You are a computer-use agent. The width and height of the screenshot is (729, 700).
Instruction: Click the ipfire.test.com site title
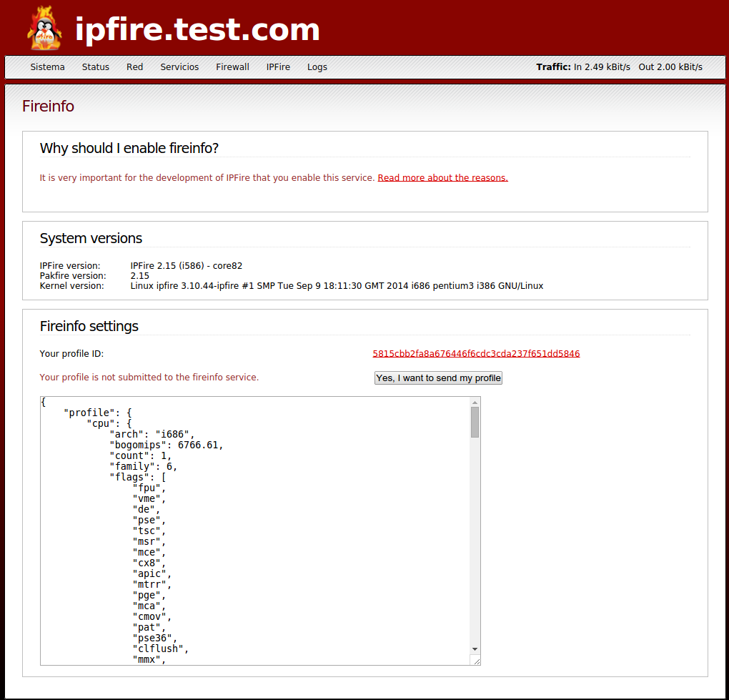[x=198, y=30]
